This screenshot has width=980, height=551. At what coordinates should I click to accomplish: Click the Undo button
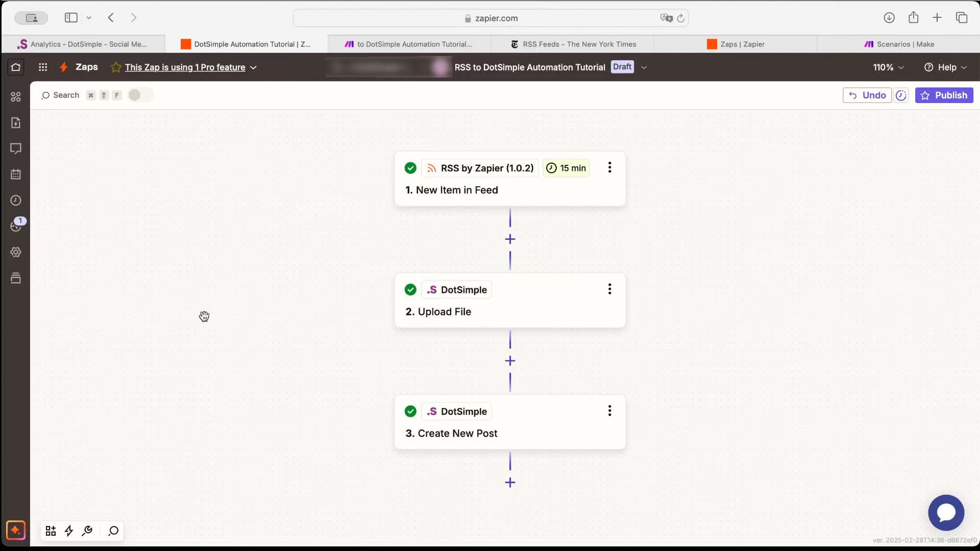[867, 95]
